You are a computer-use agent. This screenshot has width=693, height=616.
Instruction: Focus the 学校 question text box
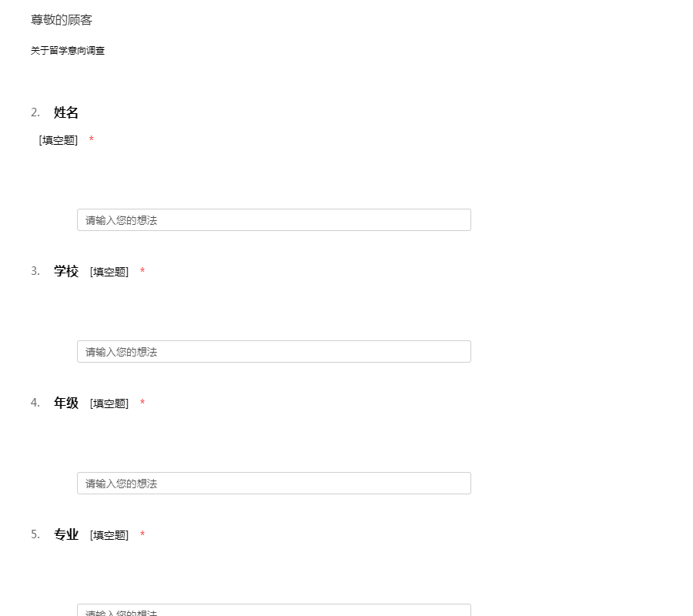coord(274,351)
